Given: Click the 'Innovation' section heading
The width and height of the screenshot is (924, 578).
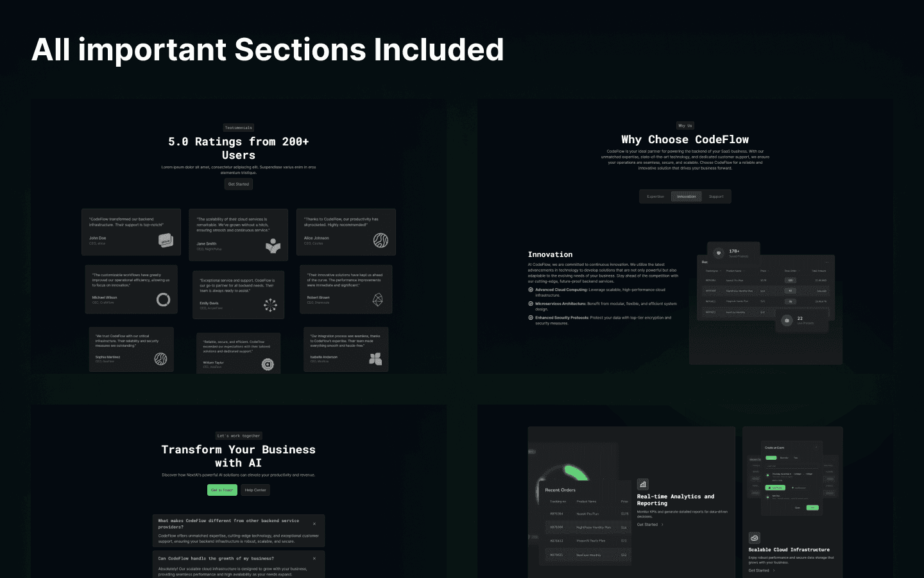Looking at the screenshot, I should pyautogui.click(x=551, y=254).
